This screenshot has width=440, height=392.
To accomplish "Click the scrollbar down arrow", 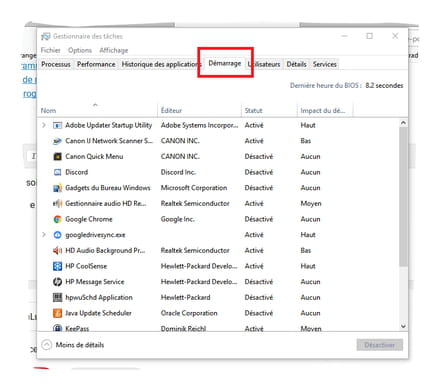I will tap(403, 326).
